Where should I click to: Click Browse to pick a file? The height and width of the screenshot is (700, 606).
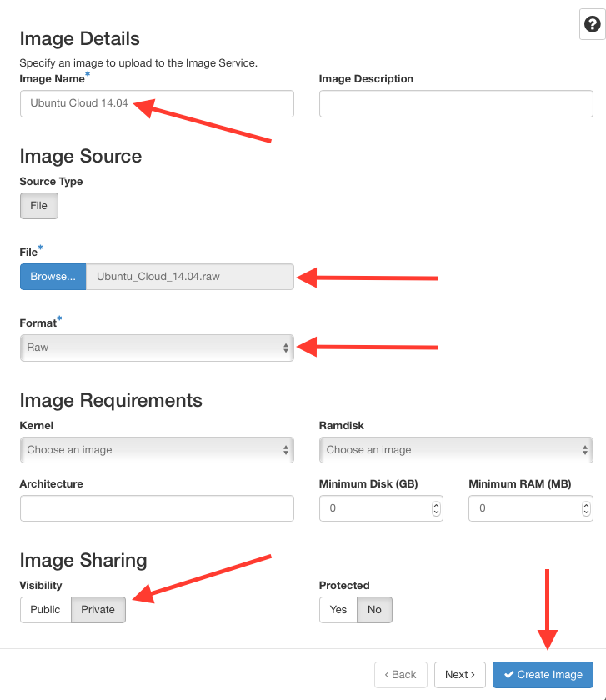(x=53, y=277)
